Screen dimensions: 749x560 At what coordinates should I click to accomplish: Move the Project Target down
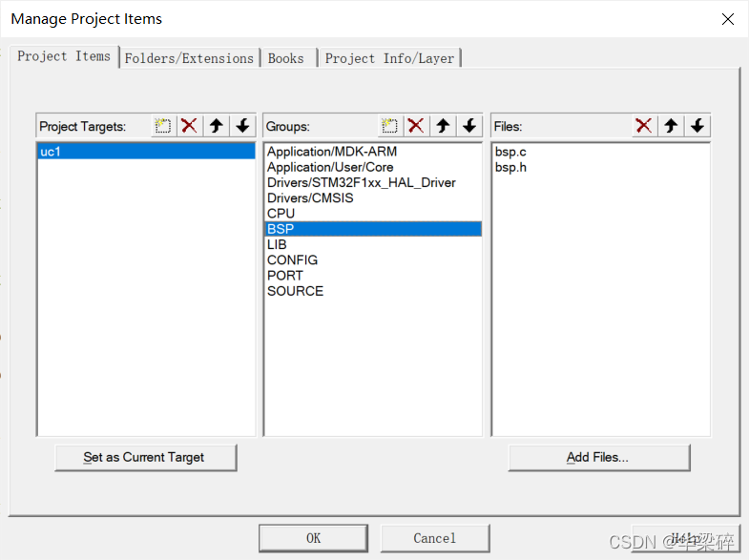[243, 126]
